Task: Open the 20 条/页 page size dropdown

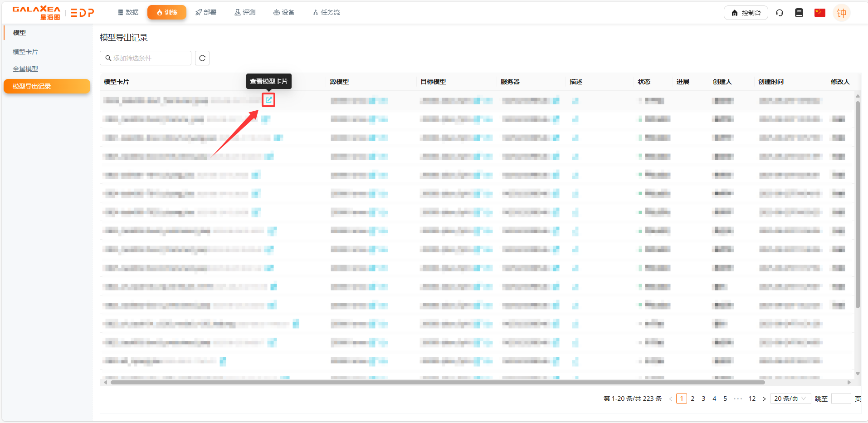Action: (x=790, y=398)
